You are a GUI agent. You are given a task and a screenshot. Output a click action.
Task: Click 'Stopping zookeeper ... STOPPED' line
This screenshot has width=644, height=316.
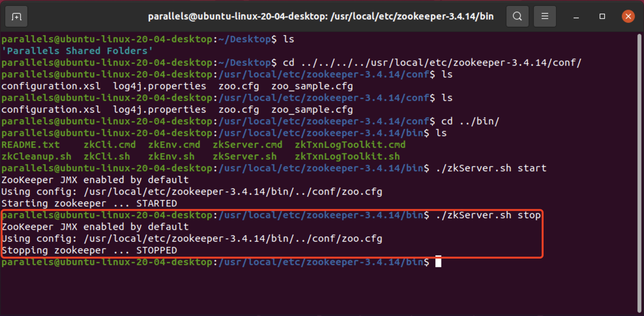89,250
